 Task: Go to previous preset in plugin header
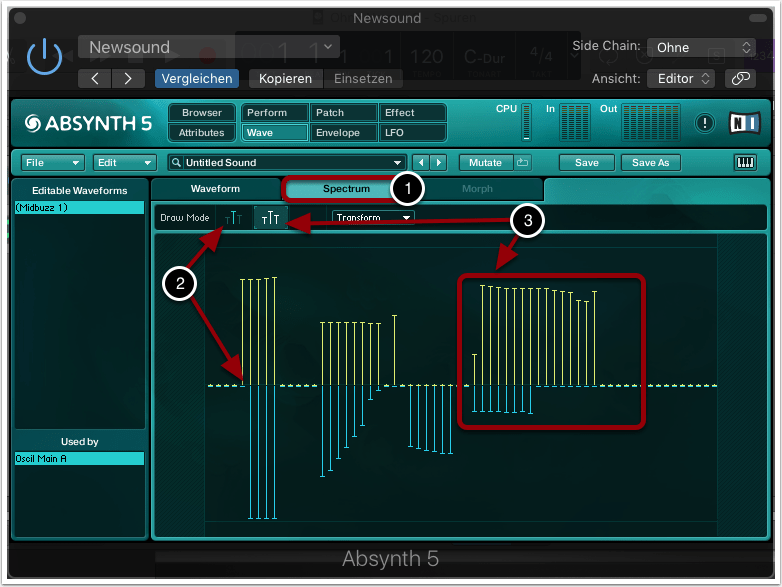(x=95, y=78)
